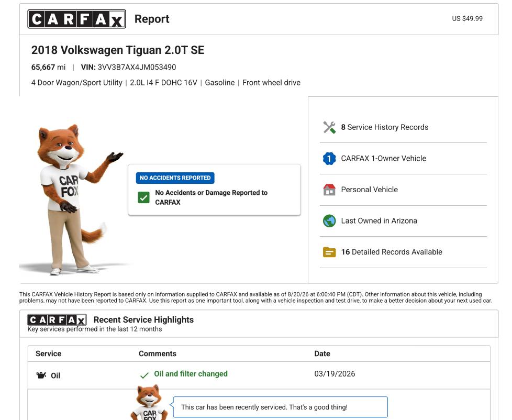The image size is (512, 420).
Task: Click the Front wheel drive text
Action: pyautogui.click(x=271, y=83)
